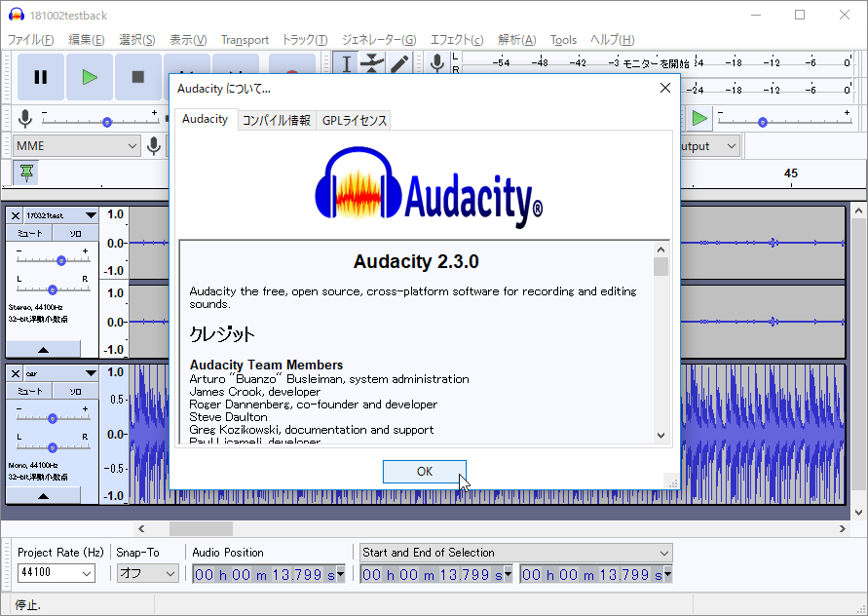Mute the 170321test track
This screenshot has width=868, height=616.
tap(31, 233)
